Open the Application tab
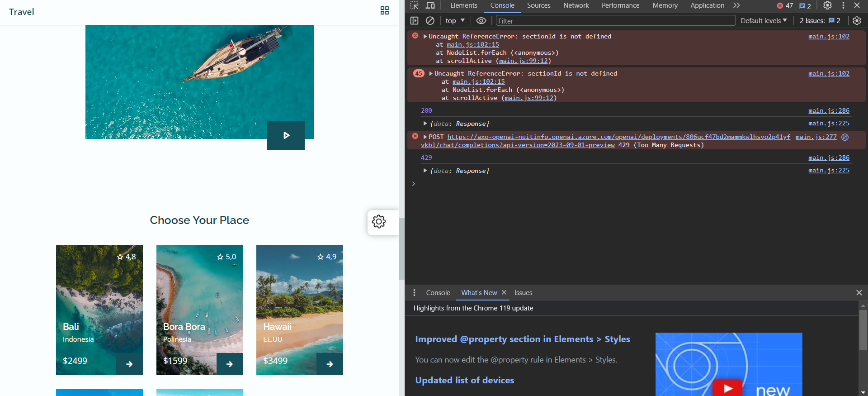This screenshot has width=868, height=396. 707,5
